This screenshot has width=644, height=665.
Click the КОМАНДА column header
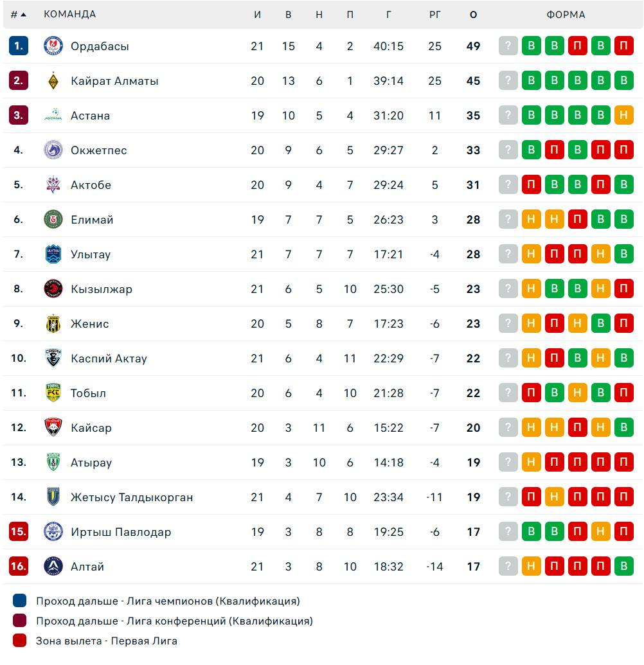69,14
